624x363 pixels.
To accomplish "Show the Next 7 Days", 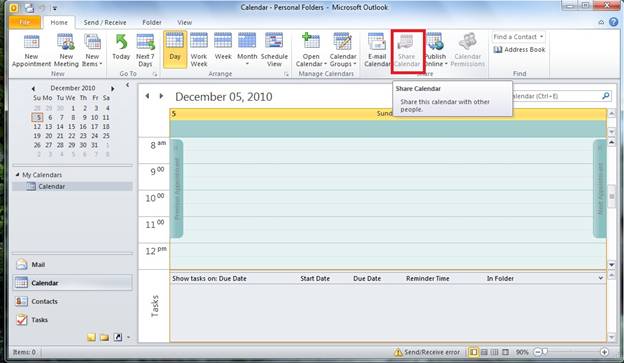I will click(x=145, y=51).
